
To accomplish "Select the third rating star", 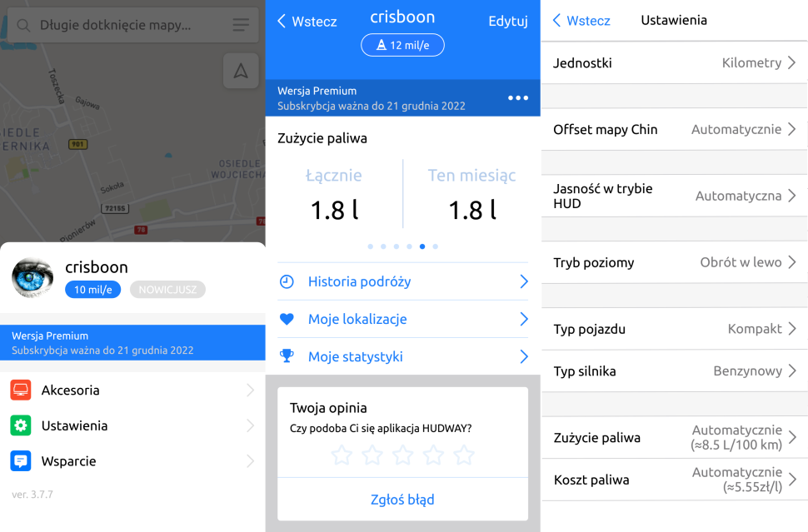I will pyautogui.click(x=403, y=455).
